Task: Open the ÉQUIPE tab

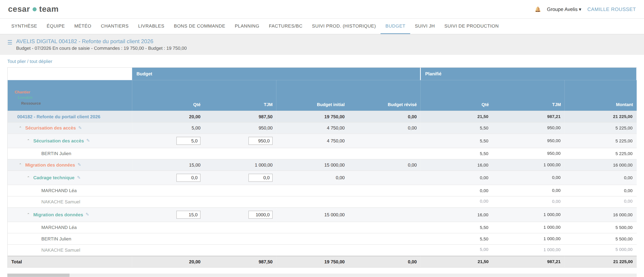Action: (x=56, y=26)
